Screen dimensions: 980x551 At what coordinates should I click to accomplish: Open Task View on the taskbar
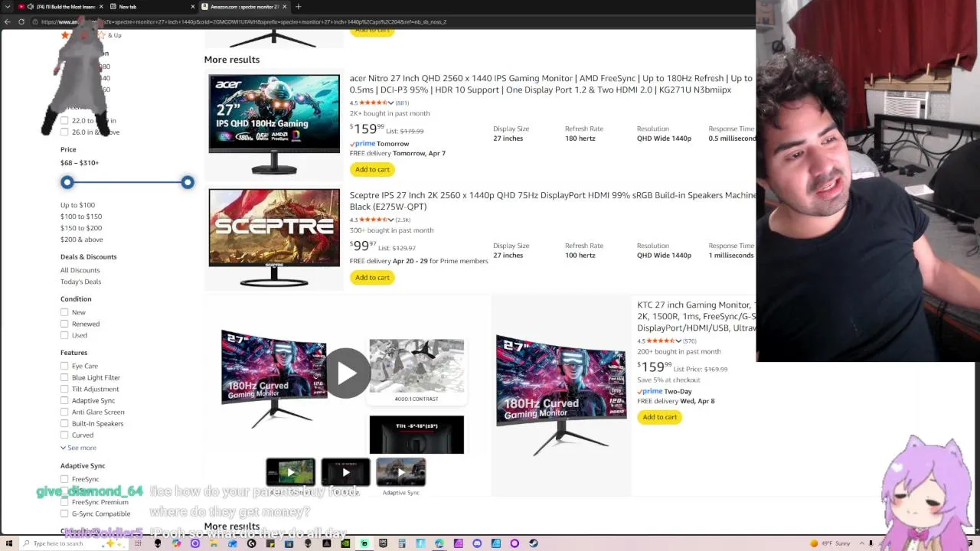[139, 543]
